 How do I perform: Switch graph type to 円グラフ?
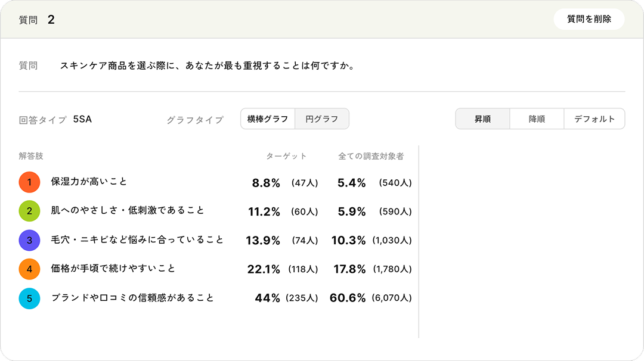(x=322, y=119)
